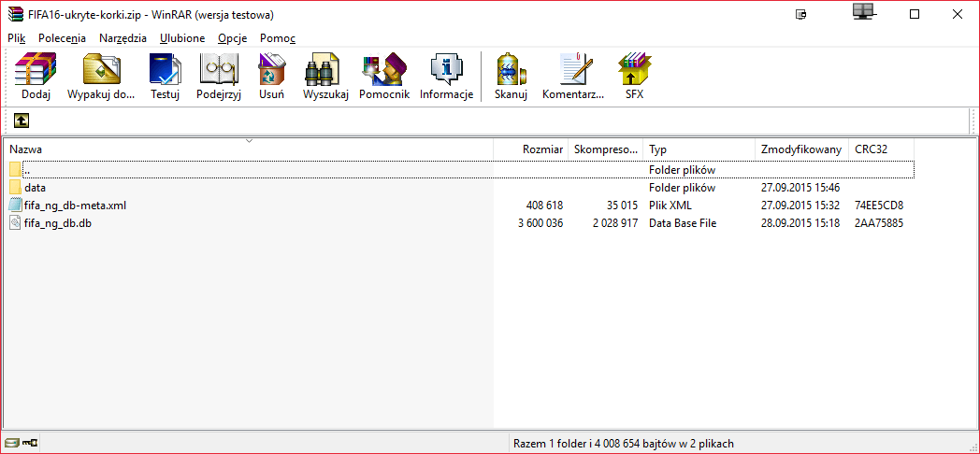
Task: Go up one folder level arrow
Action: tap(21, 121)
